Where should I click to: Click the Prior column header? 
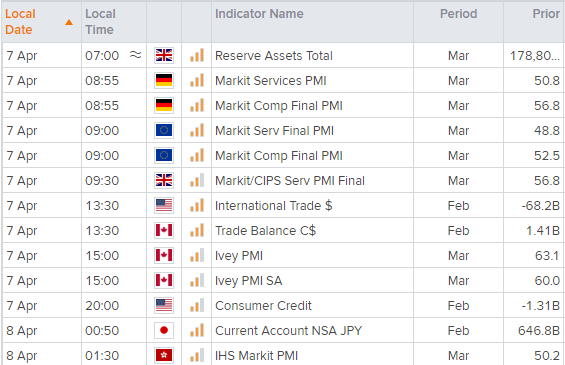(x=546, y=14)
